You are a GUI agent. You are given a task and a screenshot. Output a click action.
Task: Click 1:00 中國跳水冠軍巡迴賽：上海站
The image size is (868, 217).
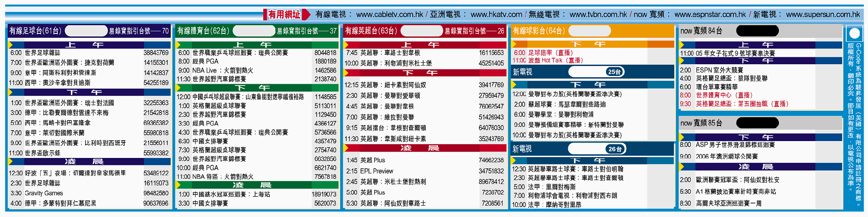257,194
